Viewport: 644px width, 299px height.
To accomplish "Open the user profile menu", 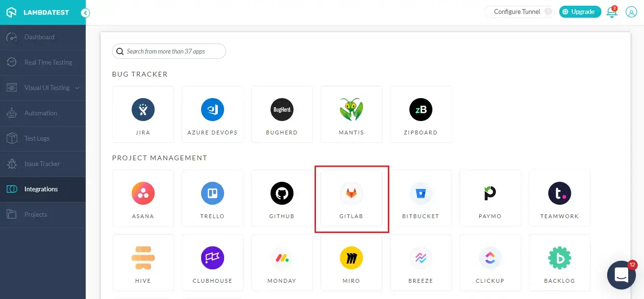I will pos(632,12).
